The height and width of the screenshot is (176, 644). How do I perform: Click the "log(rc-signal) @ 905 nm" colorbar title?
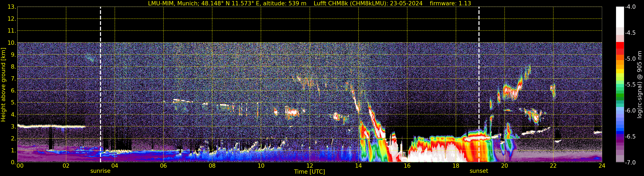click(639, 85)
